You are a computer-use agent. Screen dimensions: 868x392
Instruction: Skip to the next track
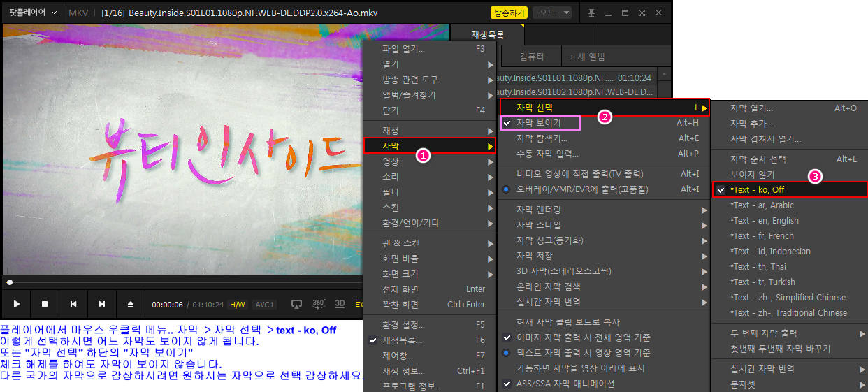(102, 304)
